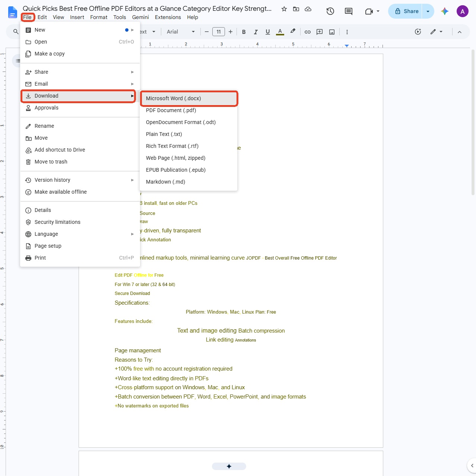Viewport: 476px width, 476px height.
Task: Toggle italic formatting
Action: [x=256, y=32]
